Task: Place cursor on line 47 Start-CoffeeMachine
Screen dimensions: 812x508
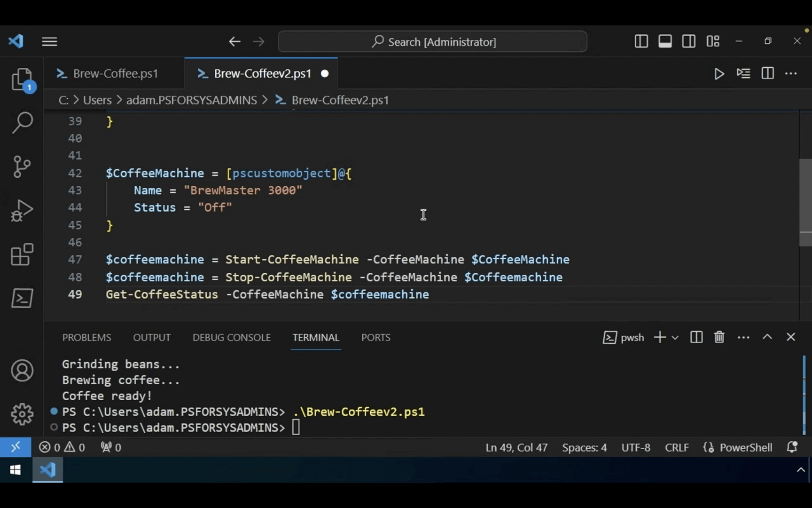Action: coord(292,260)
